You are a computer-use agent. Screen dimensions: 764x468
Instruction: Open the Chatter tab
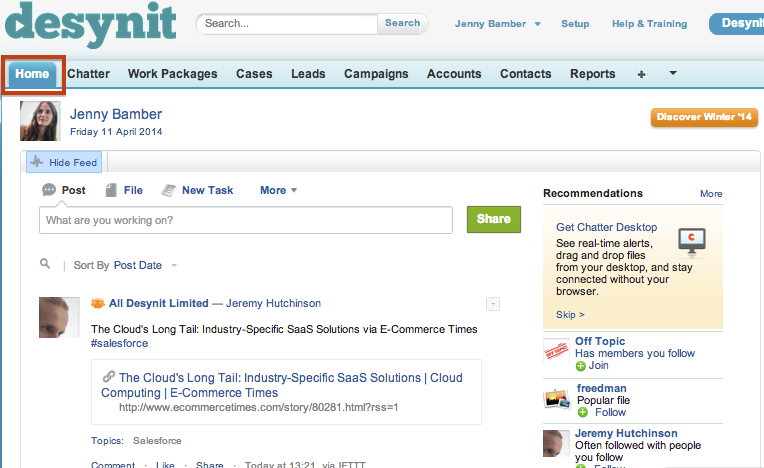click(x=88, y=74)
